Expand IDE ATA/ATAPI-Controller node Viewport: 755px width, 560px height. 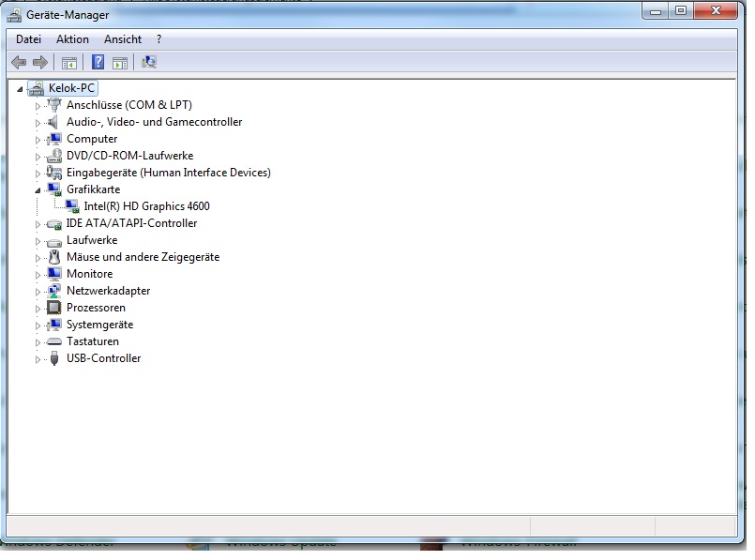38,224
